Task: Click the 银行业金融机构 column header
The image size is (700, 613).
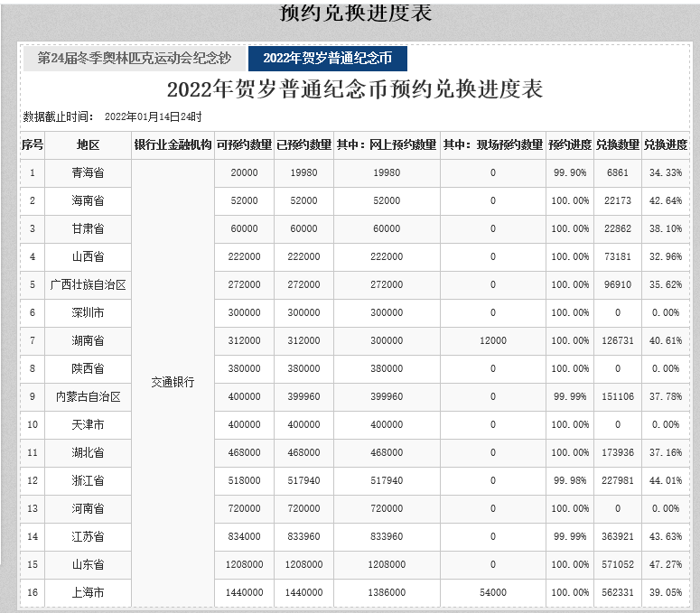Action: tap(173, 144)
